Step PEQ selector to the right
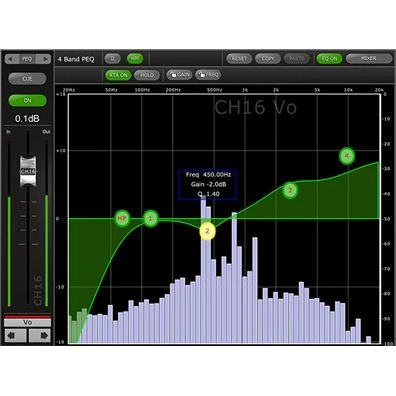396x396 pixels. point(44,59)
